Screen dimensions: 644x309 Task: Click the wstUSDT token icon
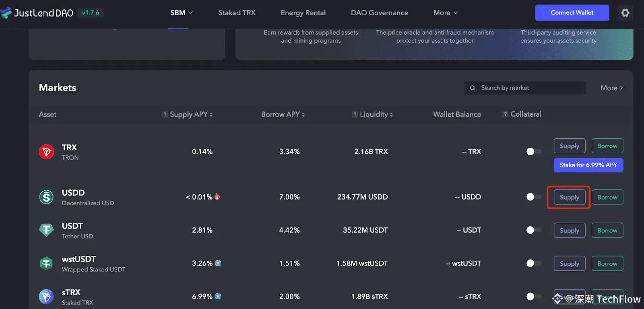46,264
